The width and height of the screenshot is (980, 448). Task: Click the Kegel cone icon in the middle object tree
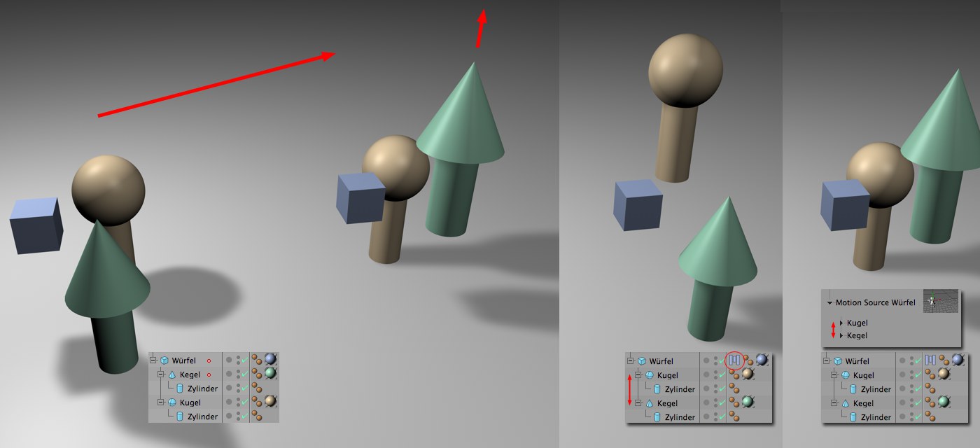(x=650, y=403)
